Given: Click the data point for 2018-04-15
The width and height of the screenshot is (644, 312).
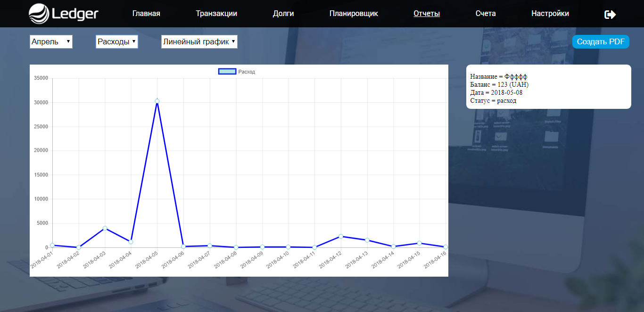Looking at the screenshot, I should [419, 243].
